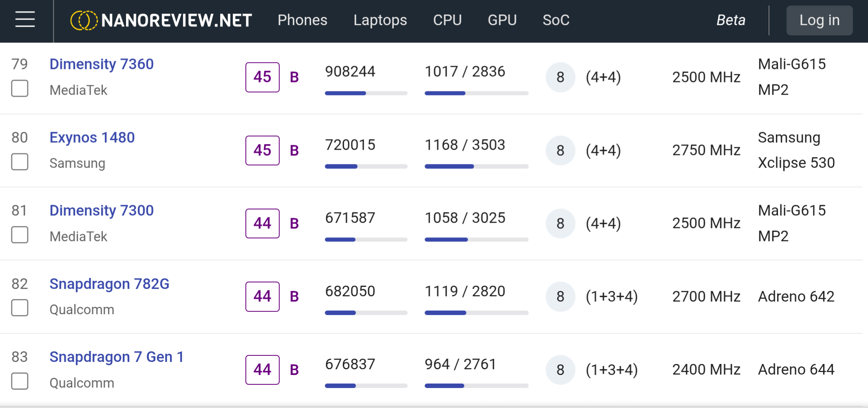Click the Geekbench score 1119 / 2820

(x=465, y=291)
